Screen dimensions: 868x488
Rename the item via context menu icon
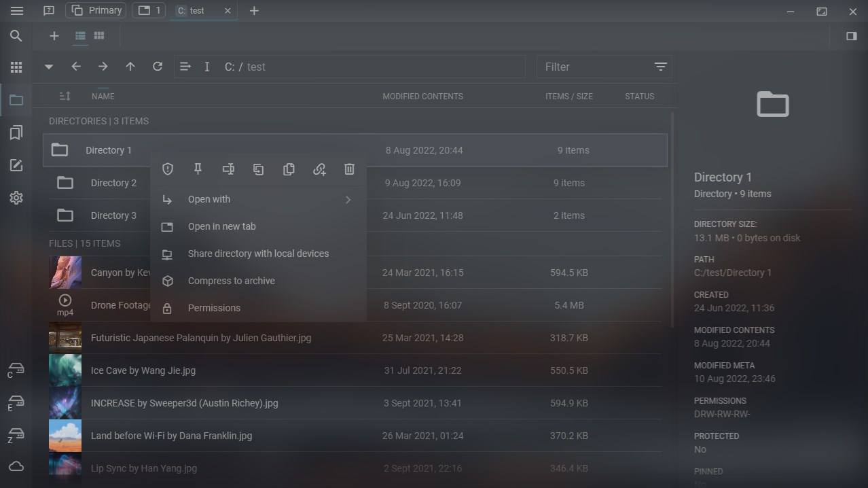tap(228, 169)
